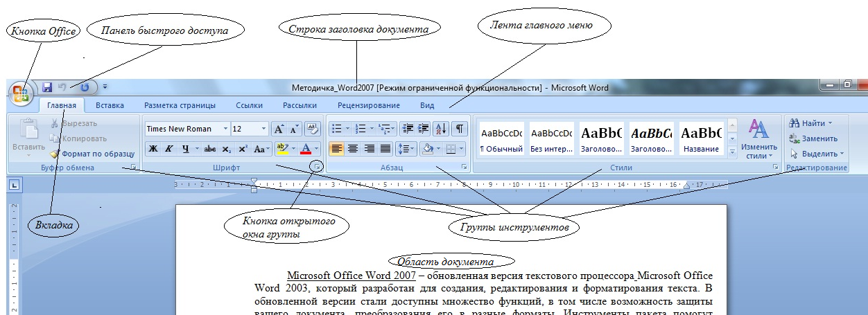The height and width of the screenshot is (315, 868).
Task: Toggle underline Ч formatting
Action: pos(185,148)
